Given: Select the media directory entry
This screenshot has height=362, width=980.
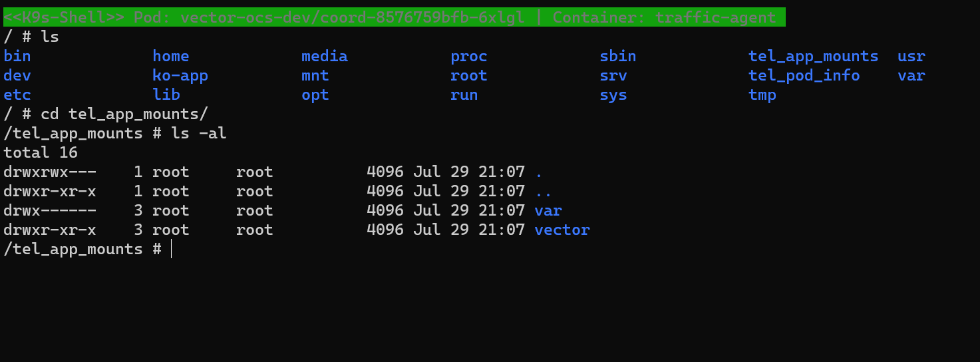Looking at the screenshot, I should click(324, 57).
